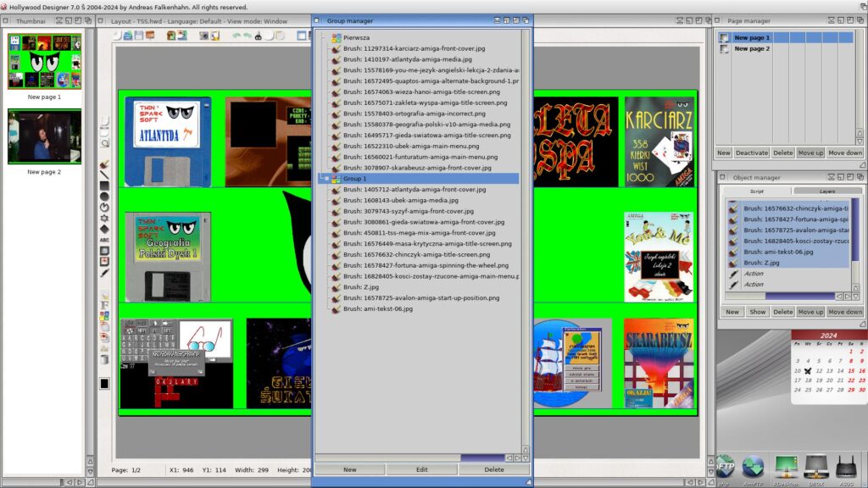Select the pen/action tool in toolbox

point(104,273)
